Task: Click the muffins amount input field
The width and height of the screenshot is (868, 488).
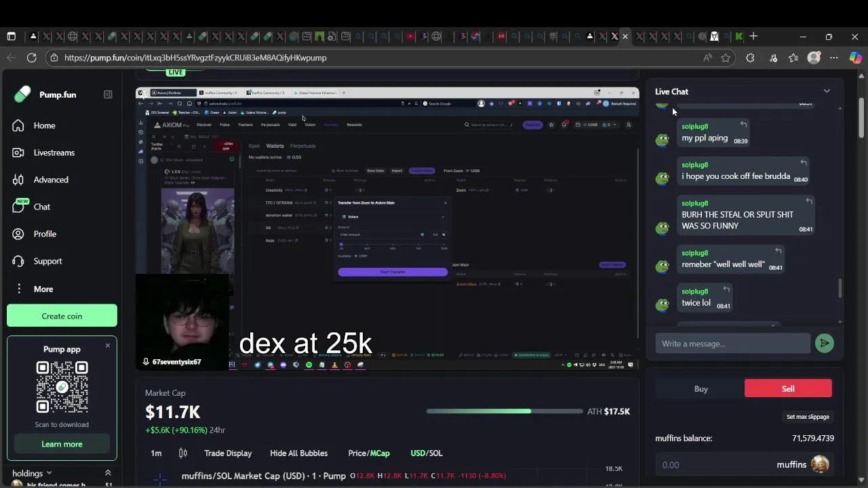Action: [712, 465]
